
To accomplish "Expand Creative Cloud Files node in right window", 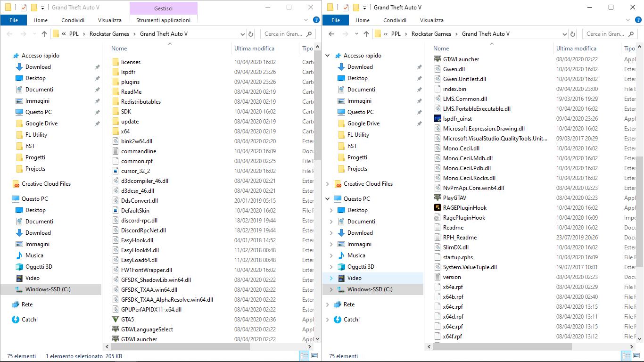I will [328, 184].
